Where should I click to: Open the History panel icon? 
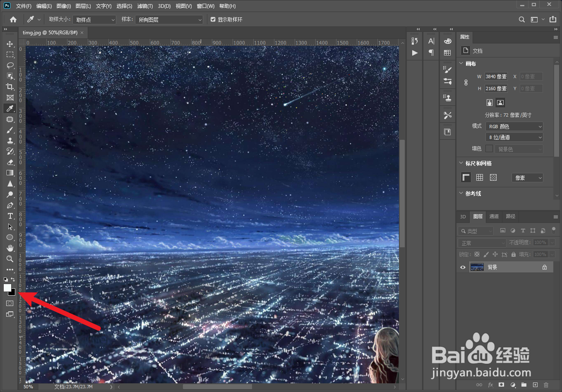tap(415, 41)
